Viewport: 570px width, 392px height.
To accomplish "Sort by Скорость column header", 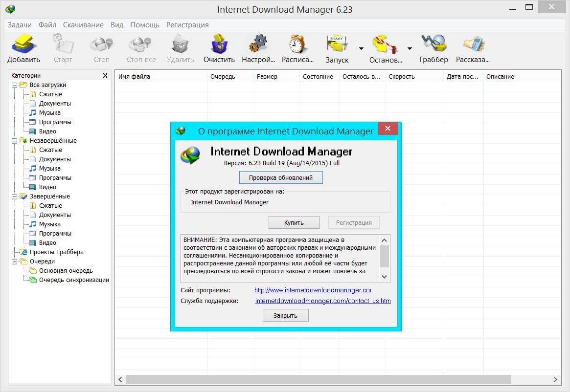I will coord(414,76).
